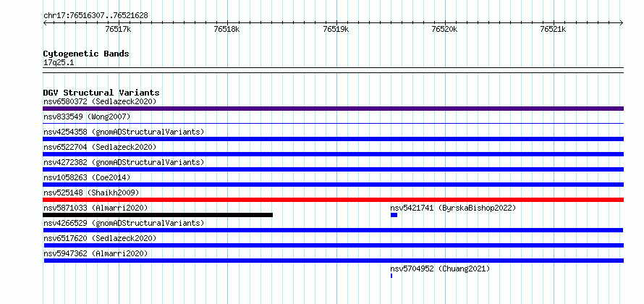Select the red nsv525148 variant bar
Viewport: 644px width, 304px height.
point(333,200)
